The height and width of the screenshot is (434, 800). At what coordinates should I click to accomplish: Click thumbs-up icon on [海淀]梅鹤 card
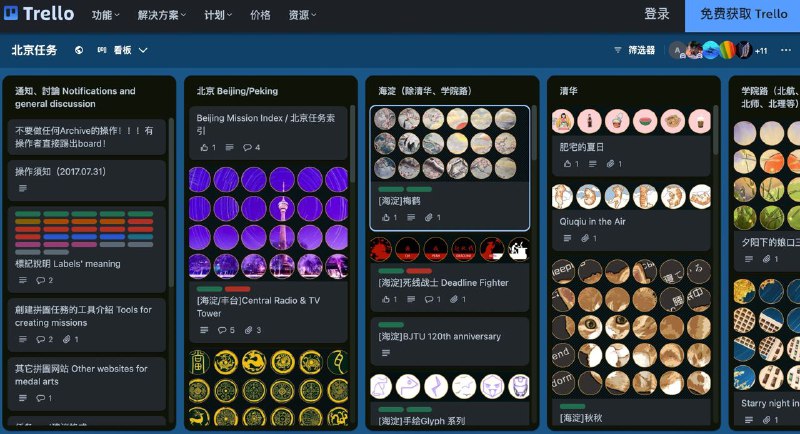[386, 217]
